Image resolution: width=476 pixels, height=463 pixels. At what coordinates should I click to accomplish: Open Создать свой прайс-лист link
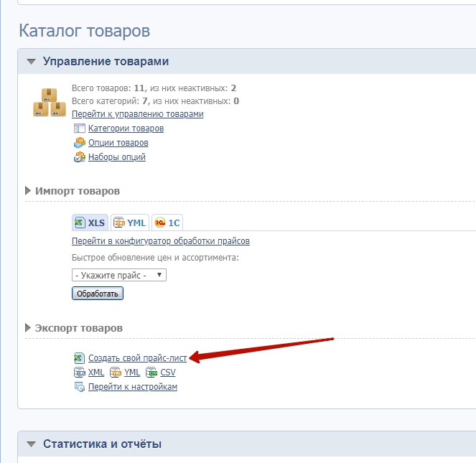[x=137, y=358]
